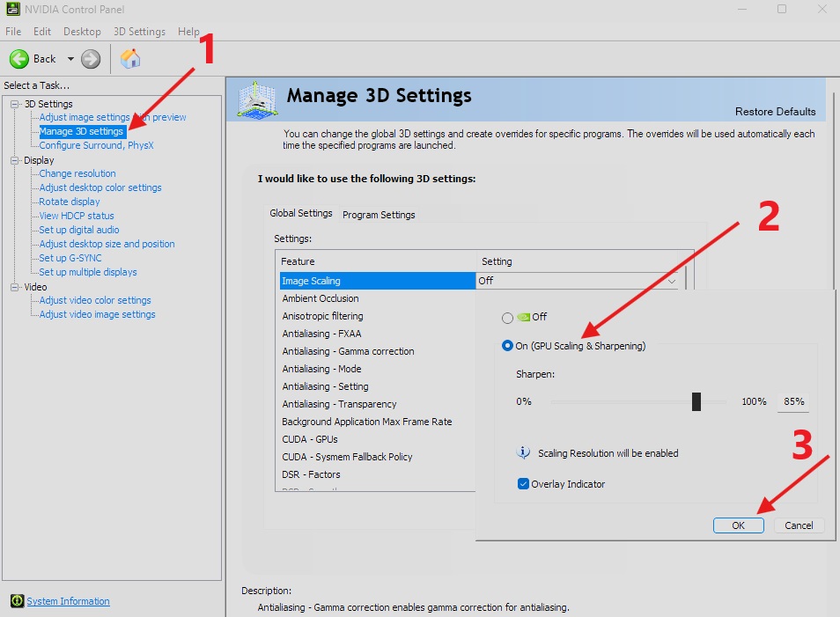The height and width of the screenshot is (617, 840).
Task: Open Adjust video image settings
Action: [x=97, y=314]
